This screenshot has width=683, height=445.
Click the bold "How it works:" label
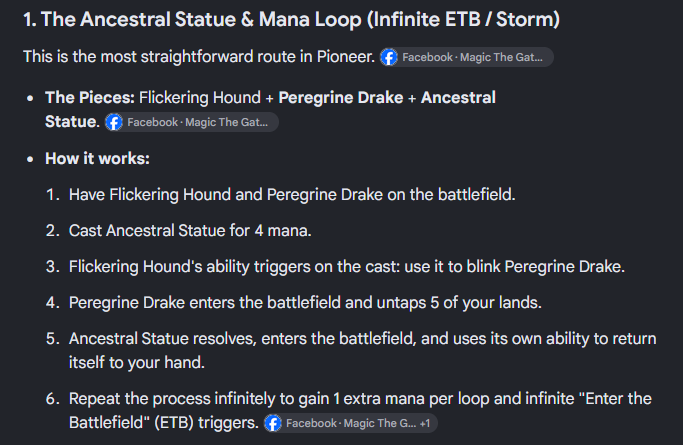98,158
